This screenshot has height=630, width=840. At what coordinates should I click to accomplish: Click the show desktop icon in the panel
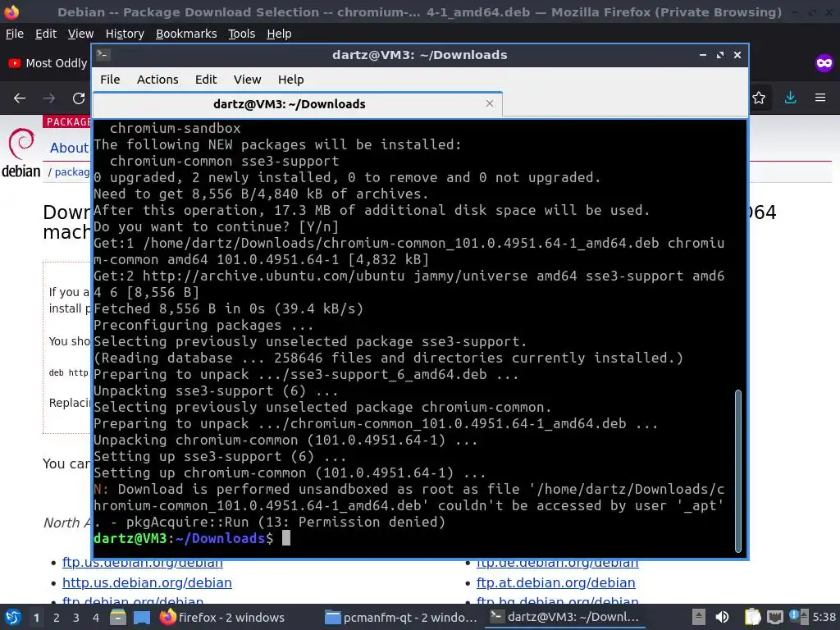tap(142, 618)
